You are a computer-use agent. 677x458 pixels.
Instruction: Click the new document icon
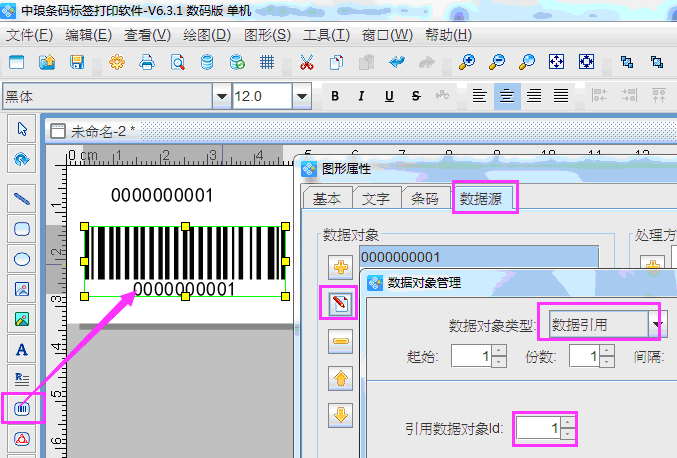tap(17, 62)
